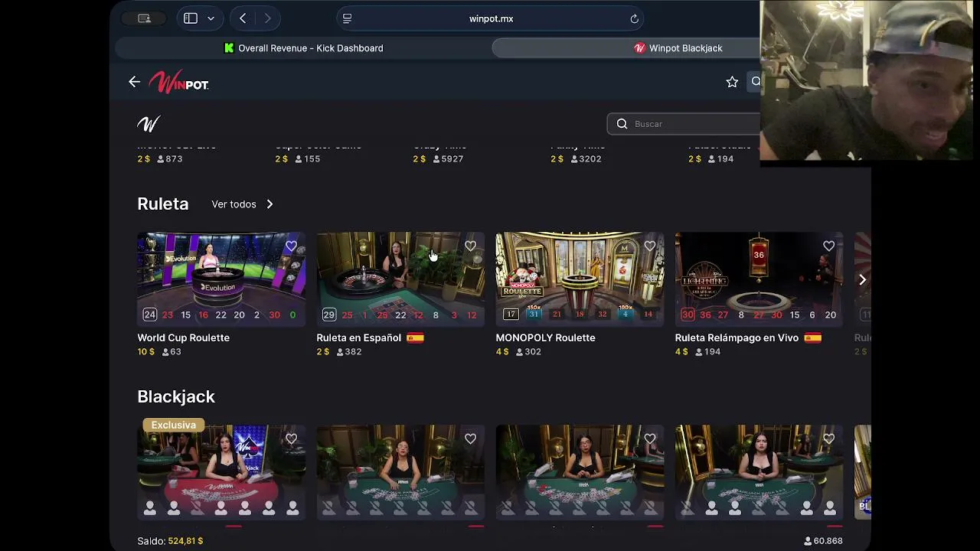Click the favorites star in Winpot header
The height and width of the screenshot is (551, 980).
(732, 82)
